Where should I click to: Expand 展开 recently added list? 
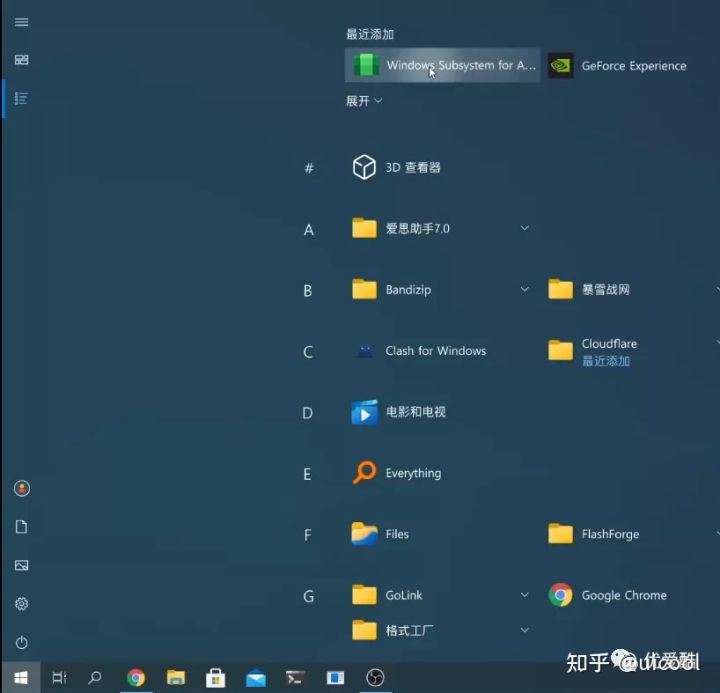click(364, 101)
